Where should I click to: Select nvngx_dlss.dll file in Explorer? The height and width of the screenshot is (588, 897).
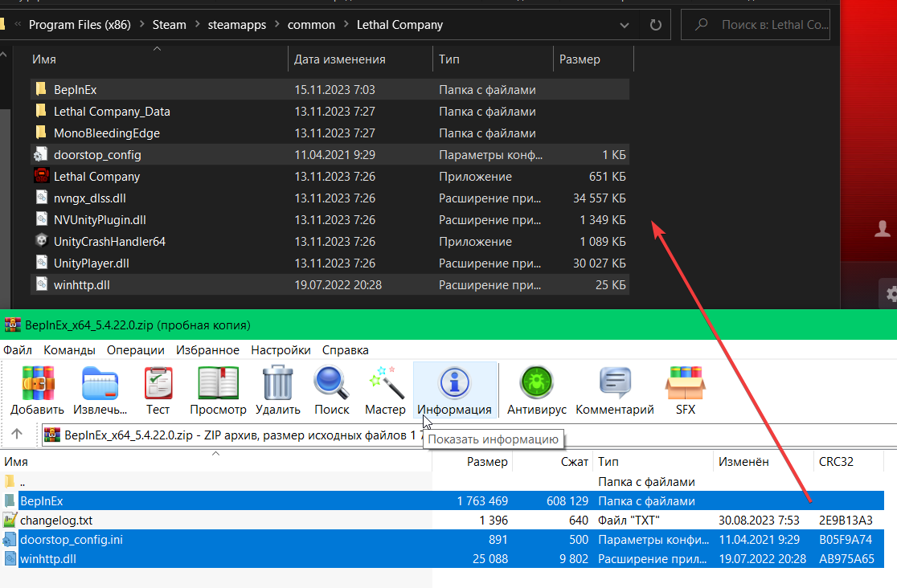tap(330, 198)
